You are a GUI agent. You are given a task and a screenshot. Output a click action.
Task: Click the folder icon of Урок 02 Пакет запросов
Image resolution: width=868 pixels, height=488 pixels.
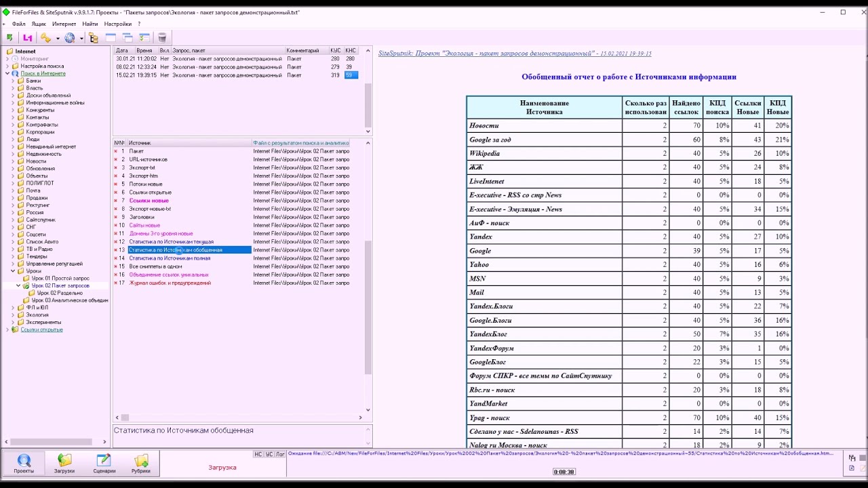pyautogui.click(x=26, y=286)
